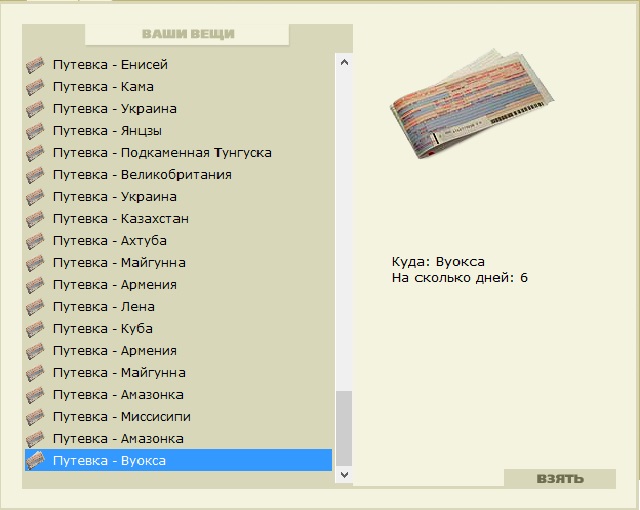Click the vertical scrollbar thumb
640x510 pixels.
(x=345, y=427)
